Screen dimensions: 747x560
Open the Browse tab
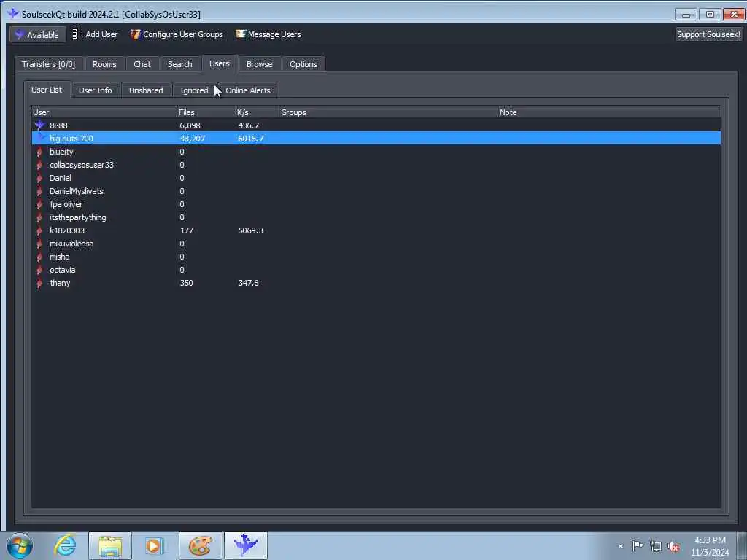click(259, 64)
